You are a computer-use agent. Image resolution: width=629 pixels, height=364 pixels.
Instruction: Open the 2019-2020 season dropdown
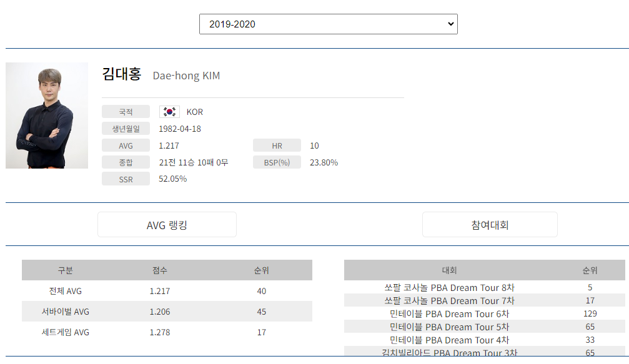327,24
